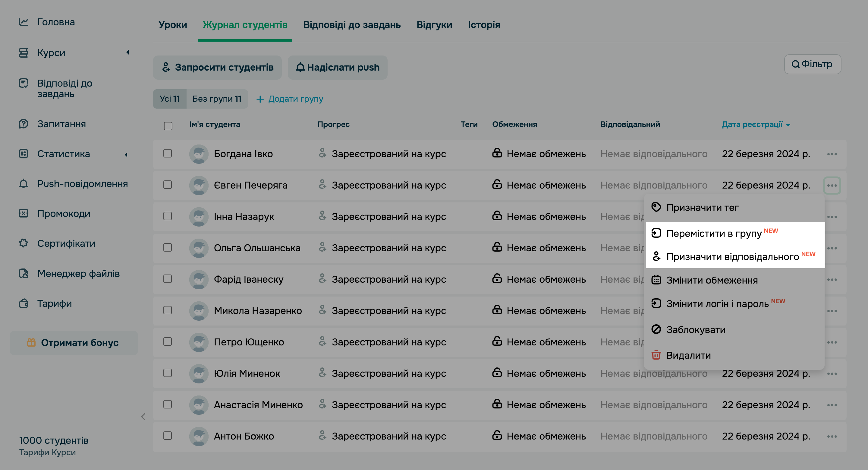Select checkbox next to Антон Божко
Image resolution: width=868 pixels, height=470 pixels.
click(x=168, y=436)
